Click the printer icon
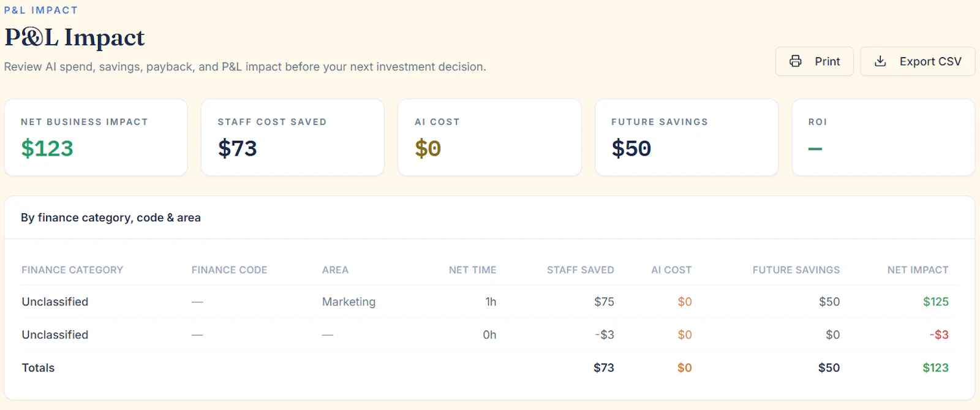 (x=795, y=61)
